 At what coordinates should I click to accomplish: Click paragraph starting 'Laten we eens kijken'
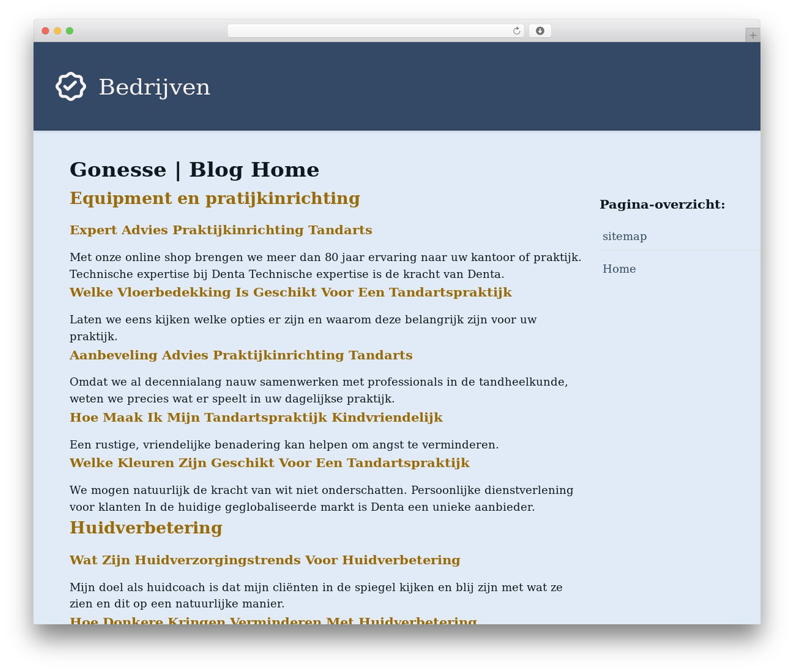303,328
